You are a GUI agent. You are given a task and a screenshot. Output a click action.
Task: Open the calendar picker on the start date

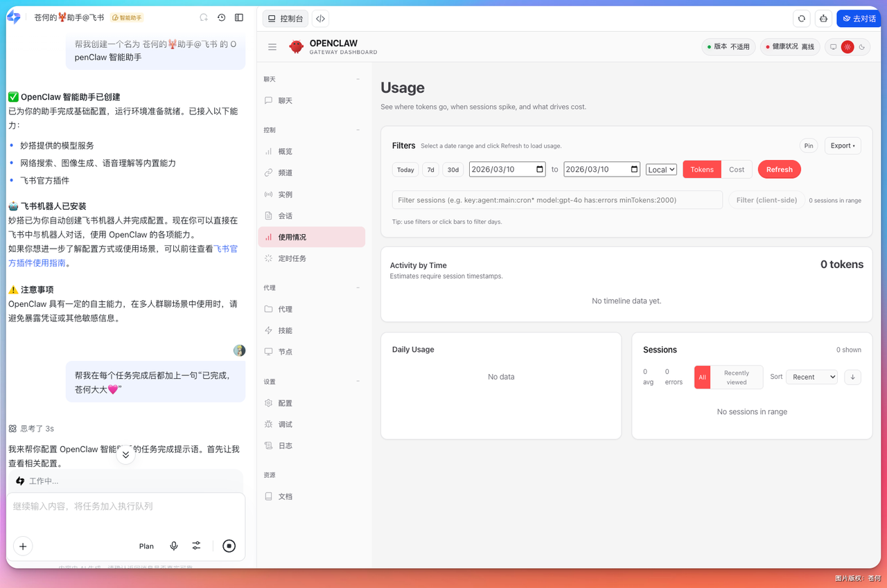pos(541,170)
